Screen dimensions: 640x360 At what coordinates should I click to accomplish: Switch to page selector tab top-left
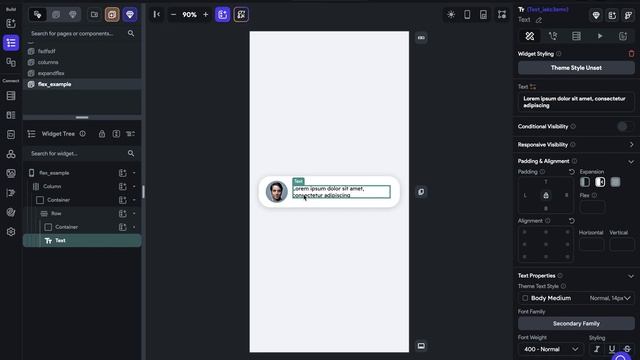click(x=37, y=15)
